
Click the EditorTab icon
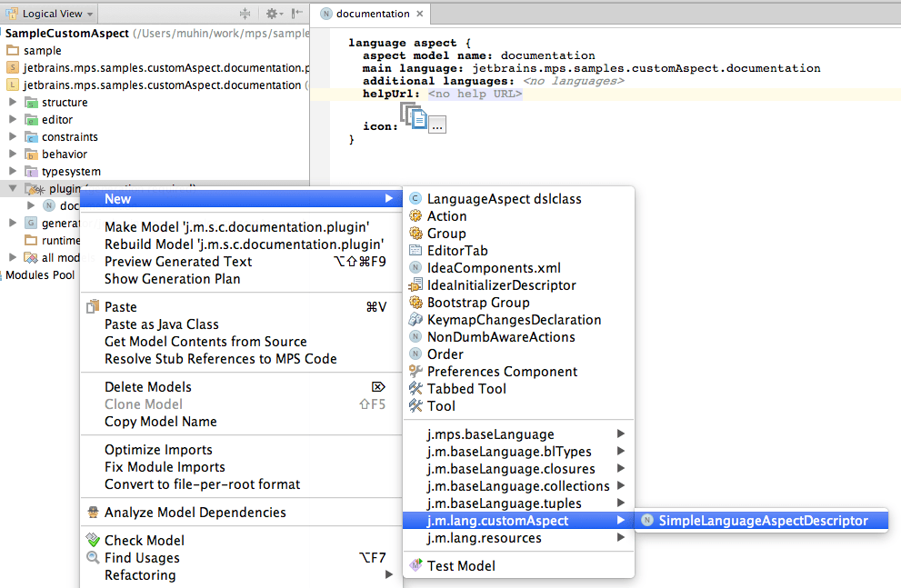pos(415,250)
